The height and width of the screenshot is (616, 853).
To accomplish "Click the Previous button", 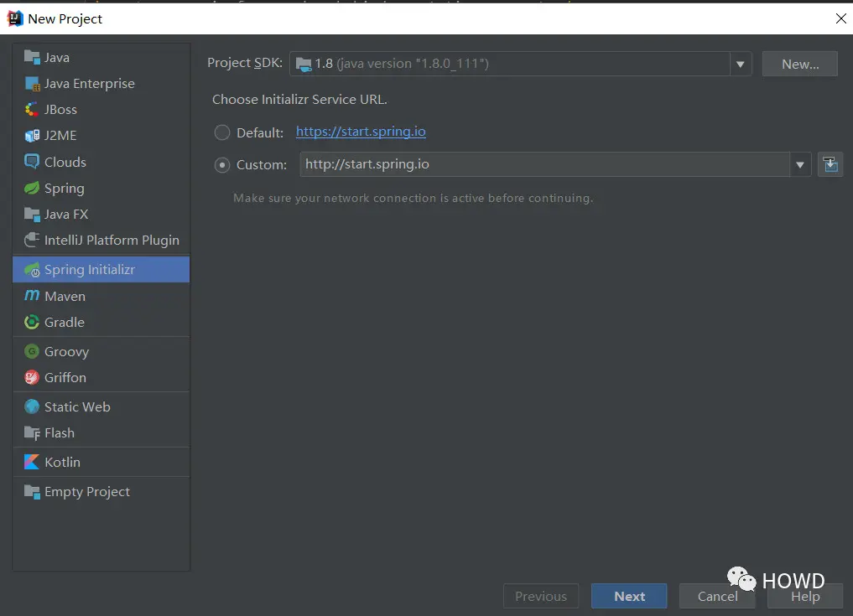I will coord(541,596).
